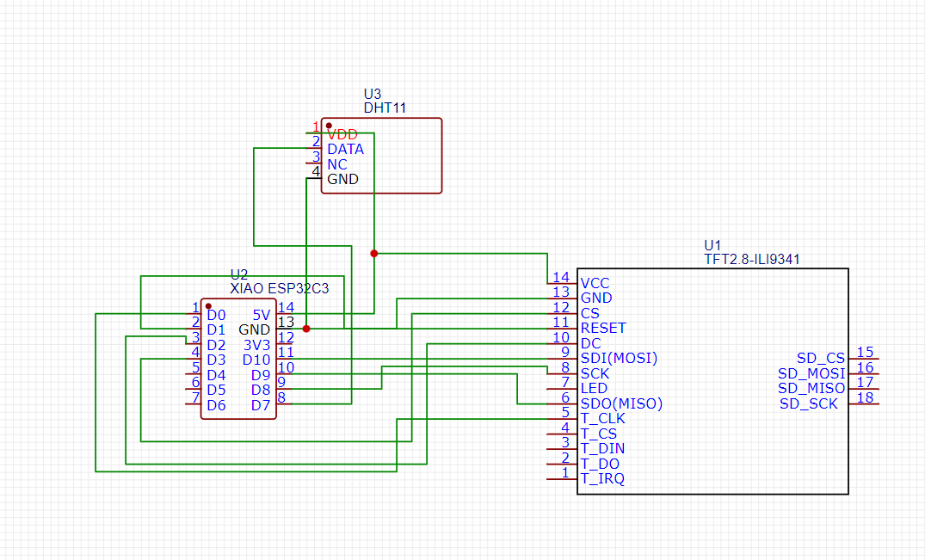Select the XIAO ESP32C3 name label
The image size is (925, 560).
(x=279, y=289)
